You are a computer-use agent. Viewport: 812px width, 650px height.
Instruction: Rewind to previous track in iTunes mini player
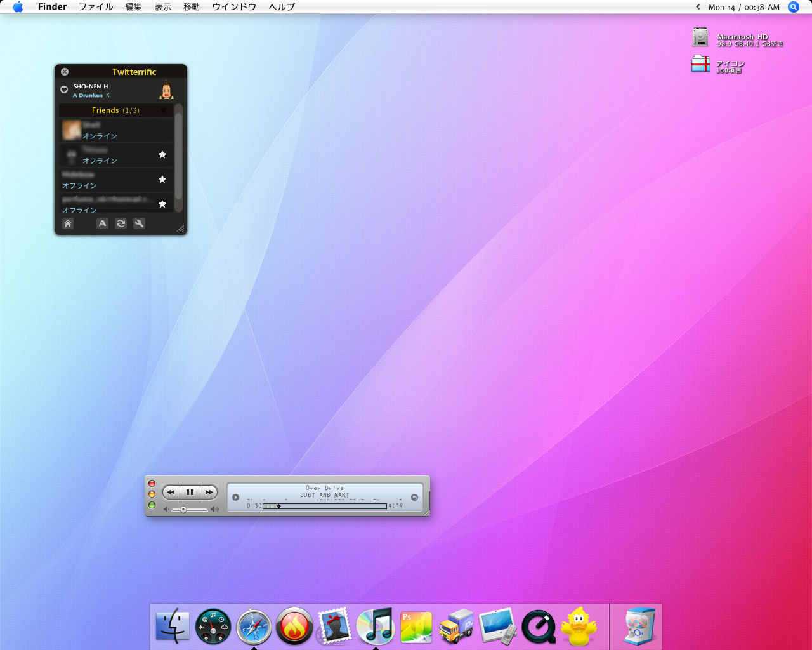pyautogui.click(x=171, y=492)
